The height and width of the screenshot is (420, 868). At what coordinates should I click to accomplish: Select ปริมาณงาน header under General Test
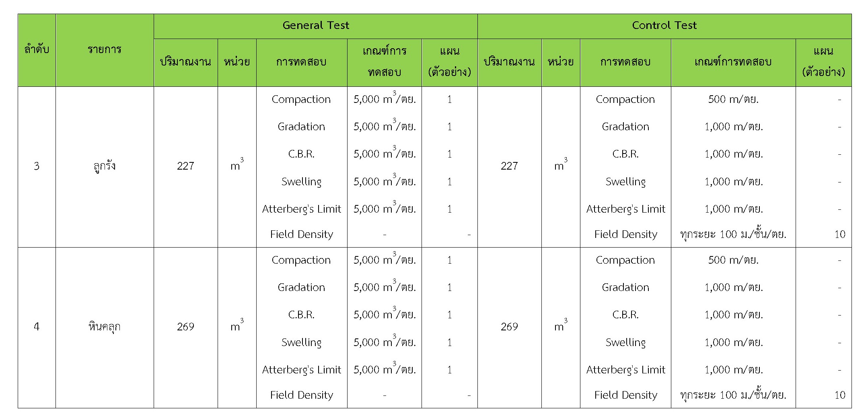point(185,62)
